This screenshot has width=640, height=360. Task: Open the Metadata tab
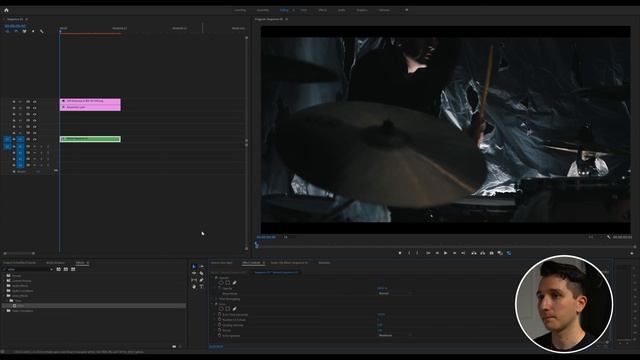point(324,263)
